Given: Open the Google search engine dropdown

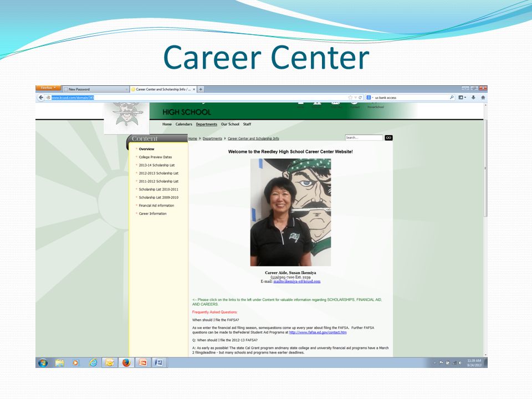Looking at the screenshot, I should [x=370, y=98].
